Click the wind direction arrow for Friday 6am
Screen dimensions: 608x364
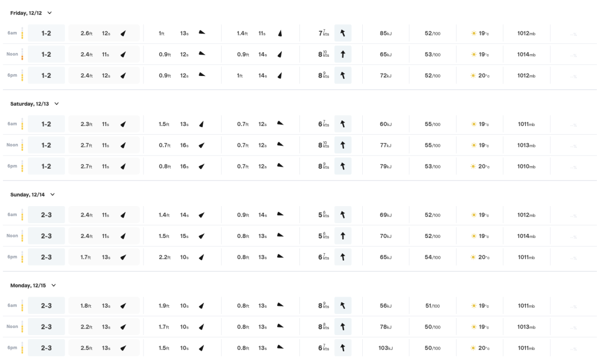point(343,33)
